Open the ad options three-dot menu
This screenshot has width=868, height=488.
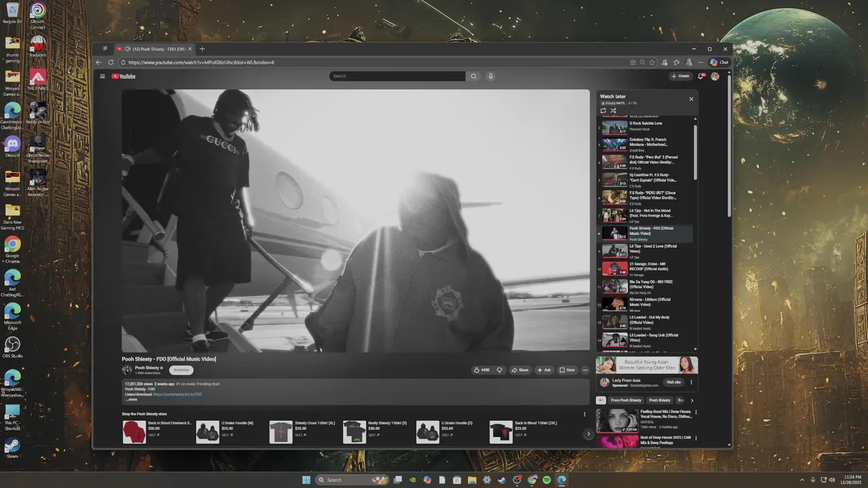692,382
